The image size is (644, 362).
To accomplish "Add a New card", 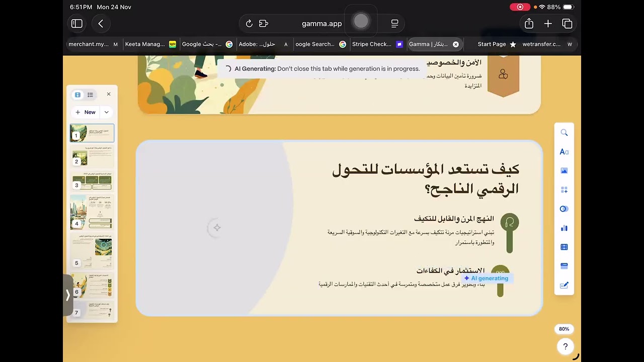I will (x=86, y=112).
